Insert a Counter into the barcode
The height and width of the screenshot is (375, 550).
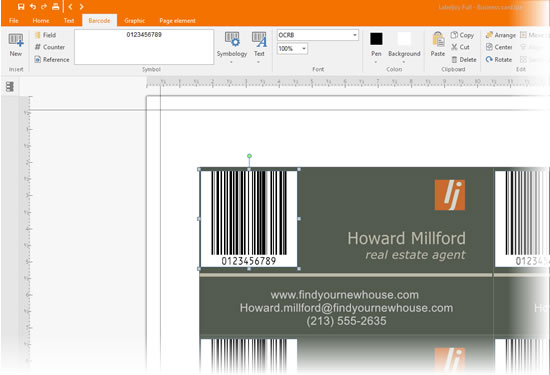pos(50,47)
